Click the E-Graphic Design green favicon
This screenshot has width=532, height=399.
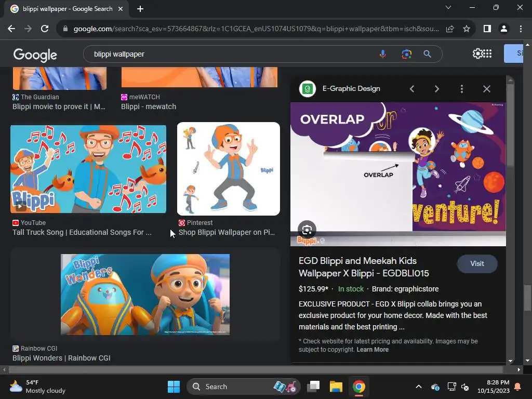308,89
